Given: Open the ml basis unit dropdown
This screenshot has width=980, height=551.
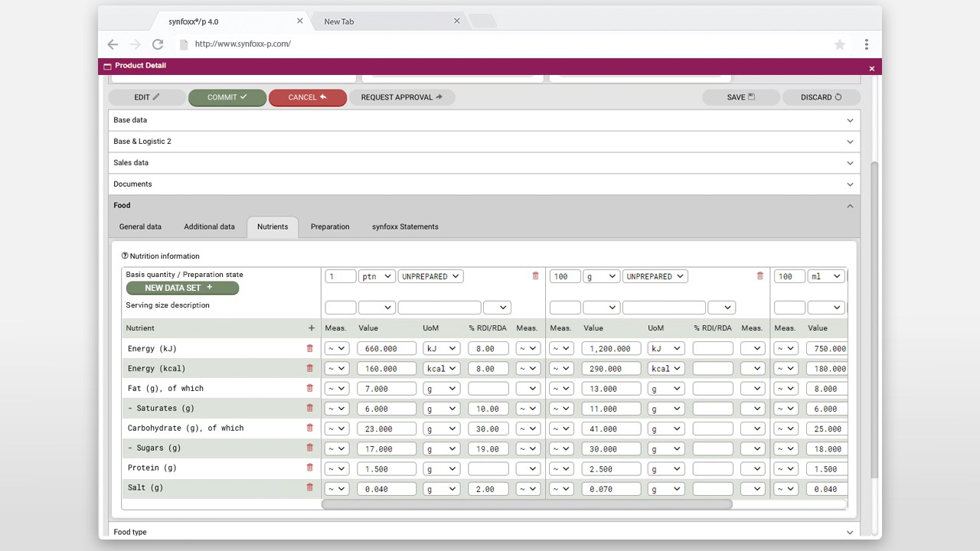Looking at the screenshot, I should coord(826,276).
